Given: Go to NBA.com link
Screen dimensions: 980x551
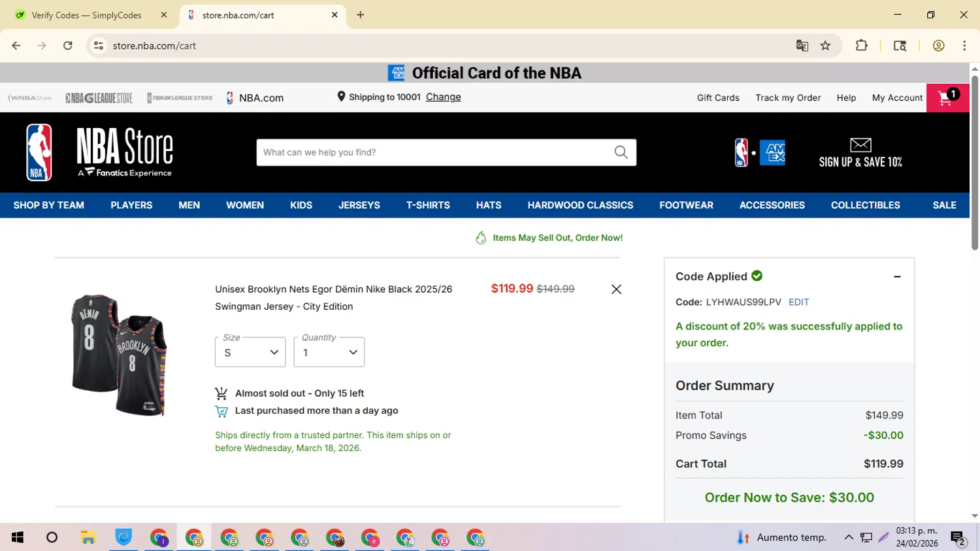Looking at the screenshot, I should 255,98.
